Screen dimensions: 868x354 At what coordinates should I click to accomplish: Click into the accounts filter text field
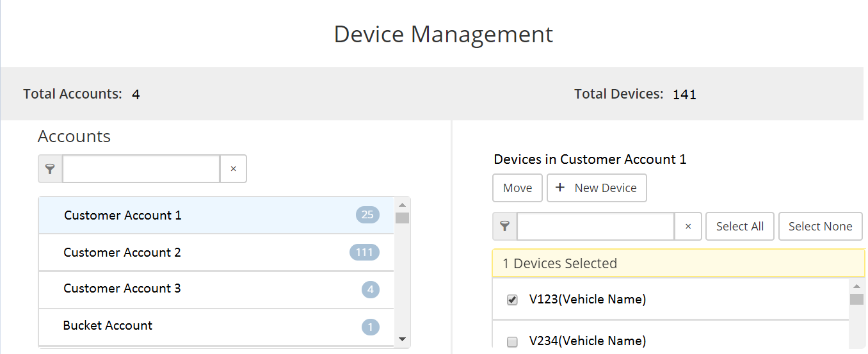(x=141, y=169)
